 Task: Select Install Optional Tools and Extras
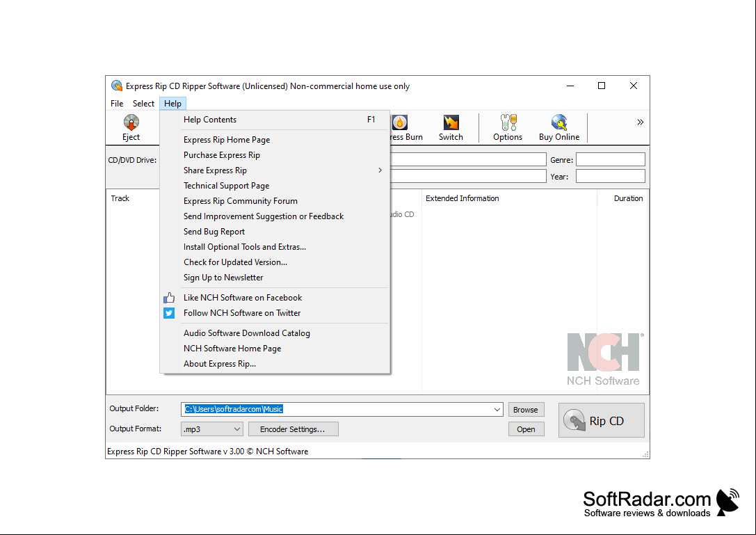(x=275, y=247)
